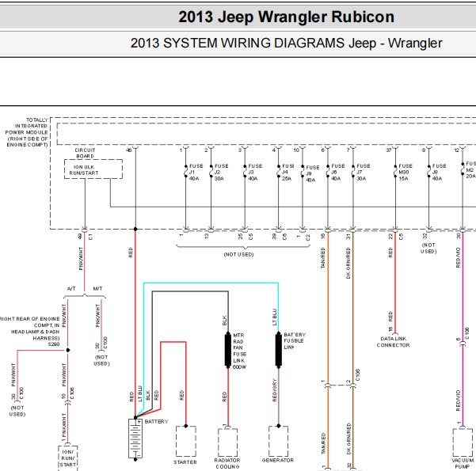
Task: Select the dashed box above GENERATOR
Action: [278, 441]
